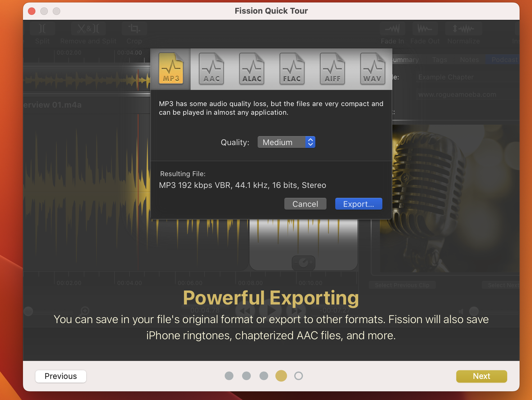Viewport: 532px width, 400px height.
Task: Click the Crop tool icon
Action: point(134,29)
